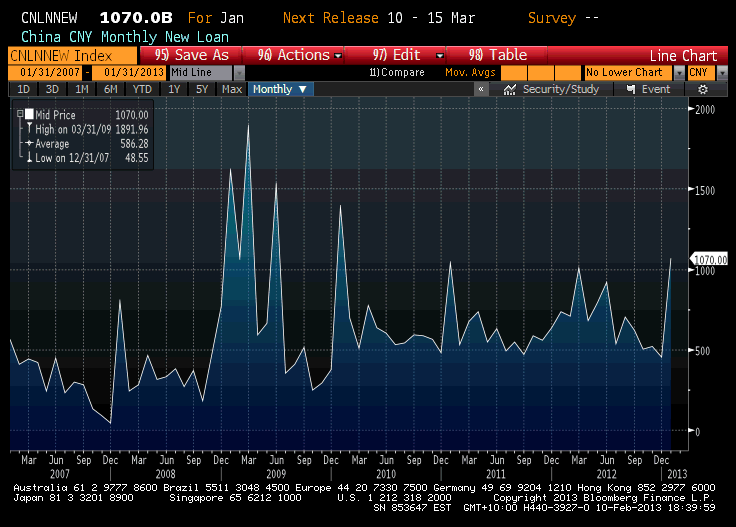Click the Save As button
This screenshot has height=527, width=736.
[191, 55]
